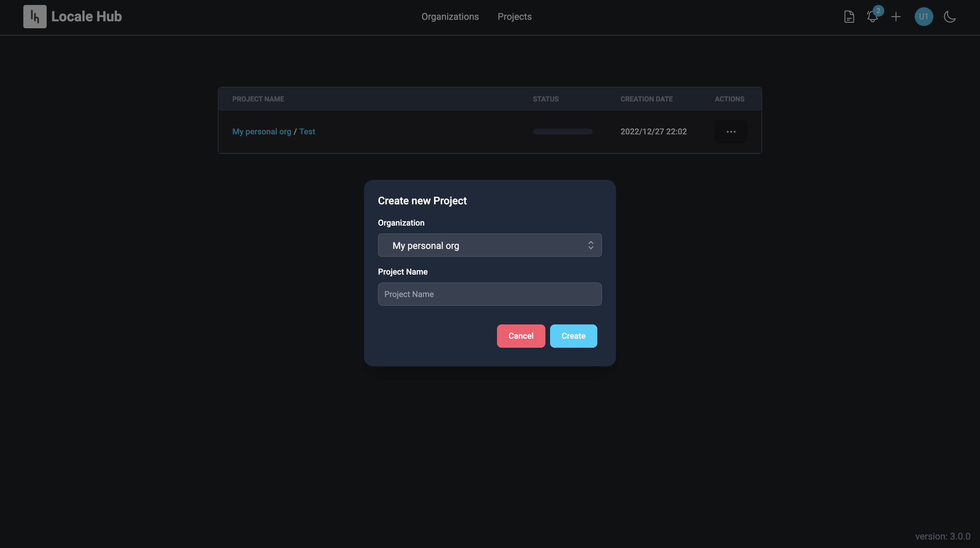Click the CREATION DATE column header
The height and width of the screenshot is (548, 980).
[646, 99]
